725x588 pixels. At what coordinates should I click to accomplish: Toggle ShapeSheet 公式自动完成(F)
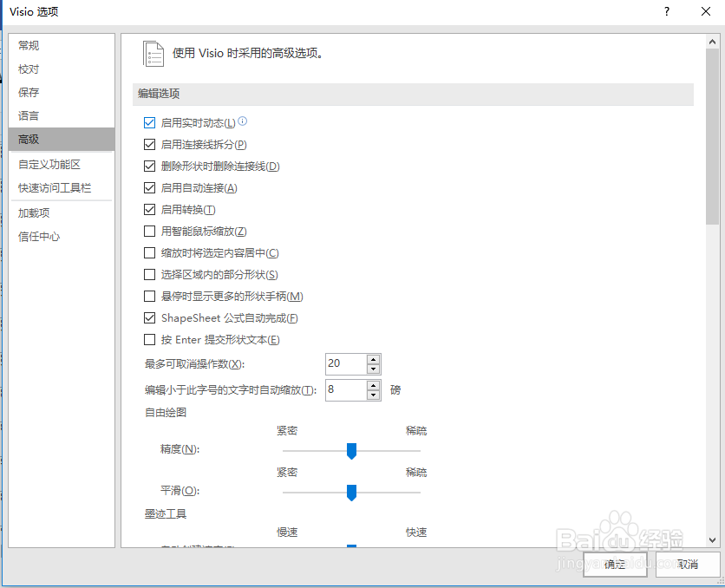149,318
